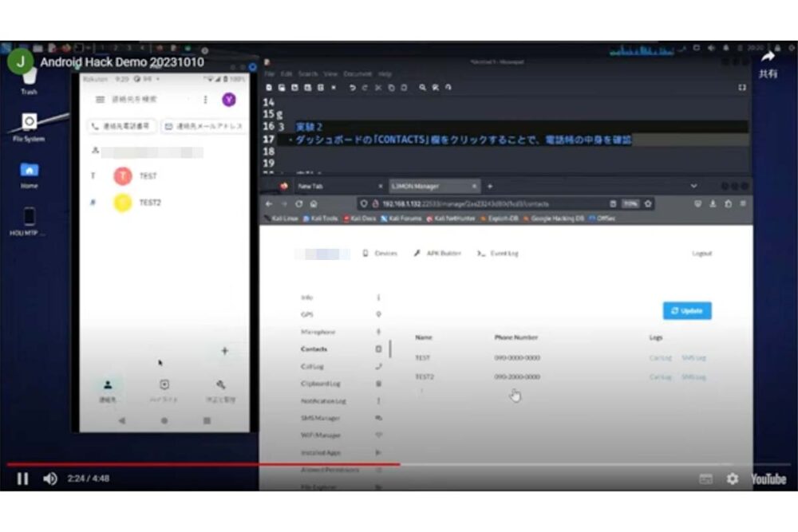Click the blue Update button

pos(686,310)
